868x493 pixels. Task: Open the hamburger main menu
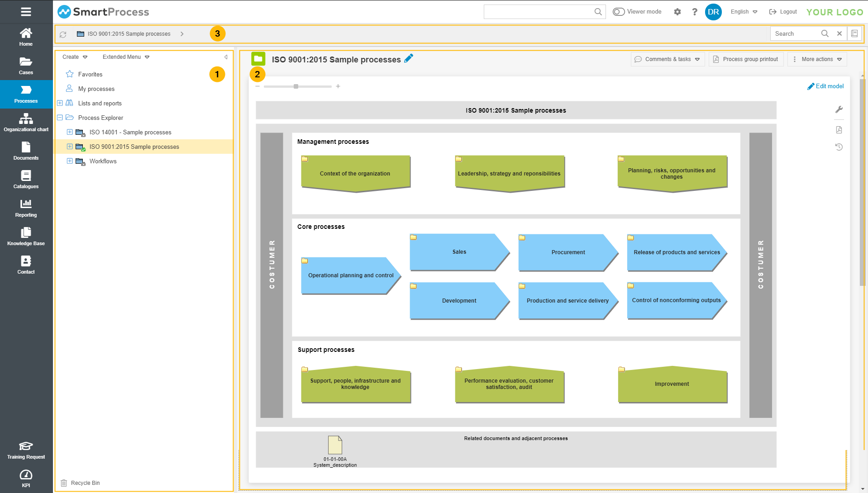point(26,12)
